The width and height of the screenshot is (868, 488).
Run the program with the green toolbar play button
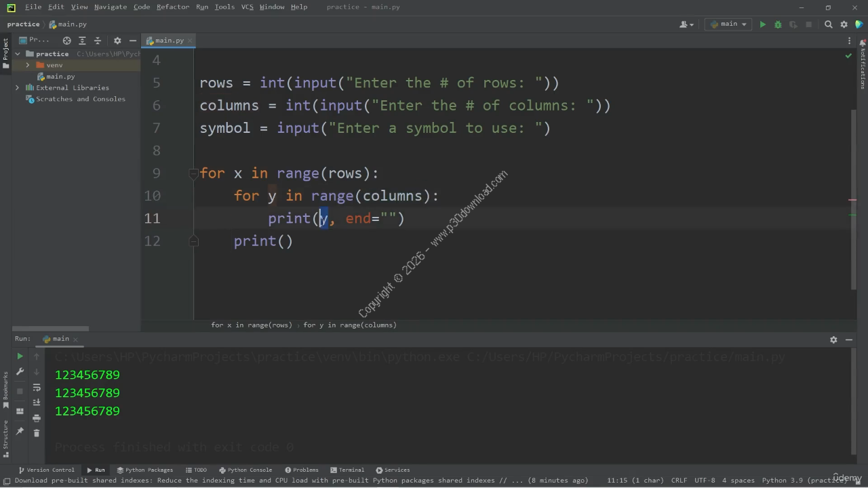(762, 24)
